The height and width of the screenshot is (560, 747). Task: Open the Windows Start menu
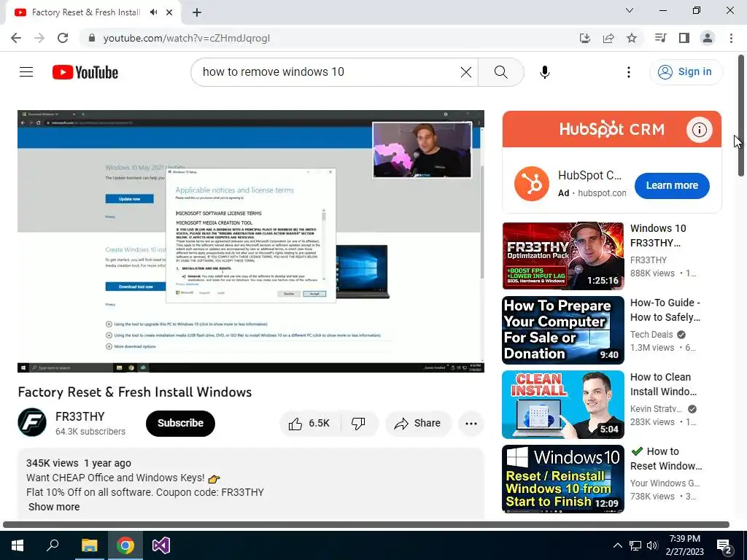tap(18, 545)
